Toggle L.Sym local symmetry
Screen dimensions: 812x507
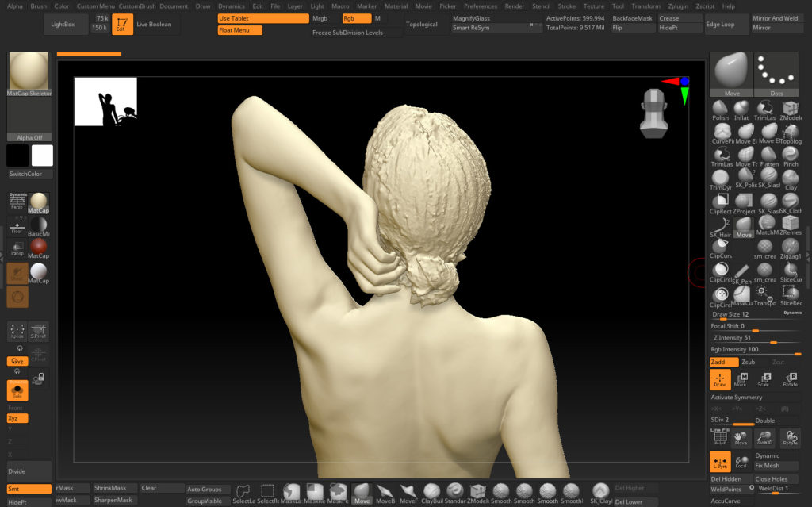point(720,461)
